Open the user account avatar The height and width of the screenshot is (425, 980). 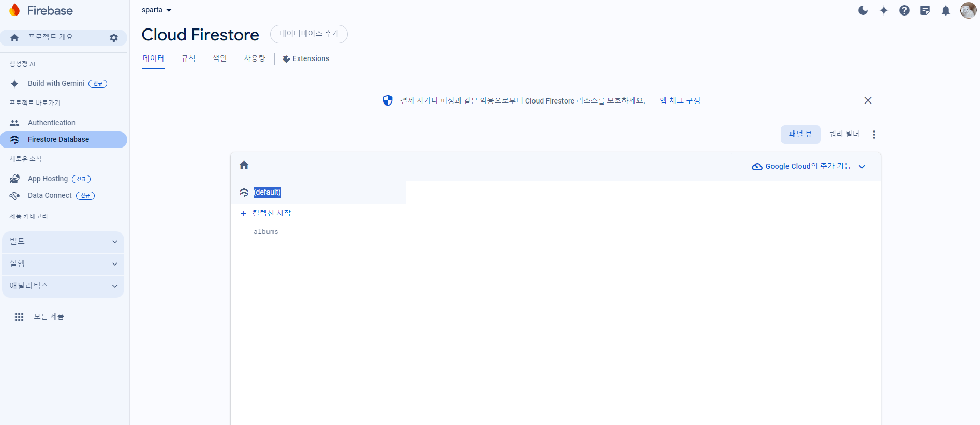click(968, 10)
